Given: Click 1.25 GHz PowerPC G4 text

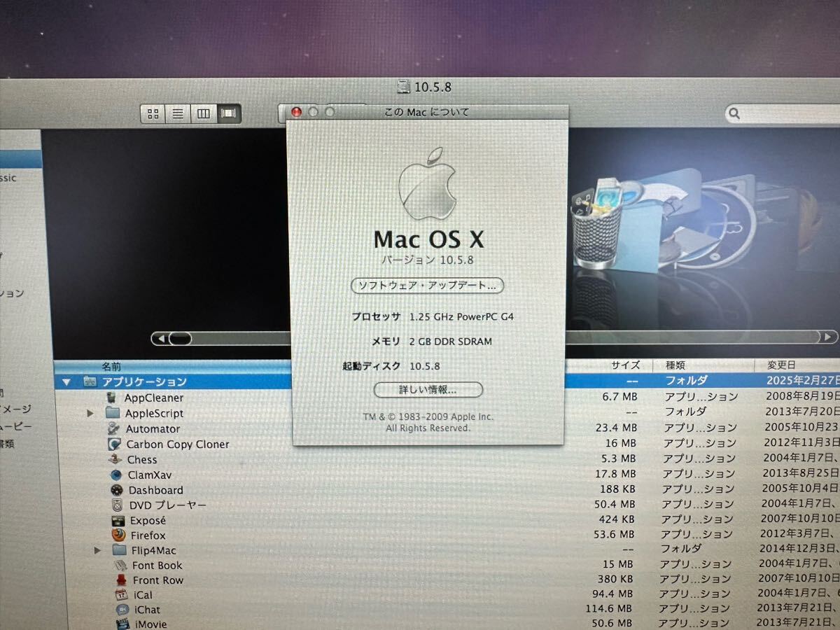Looking at the screenshot, I should [462, 316].
